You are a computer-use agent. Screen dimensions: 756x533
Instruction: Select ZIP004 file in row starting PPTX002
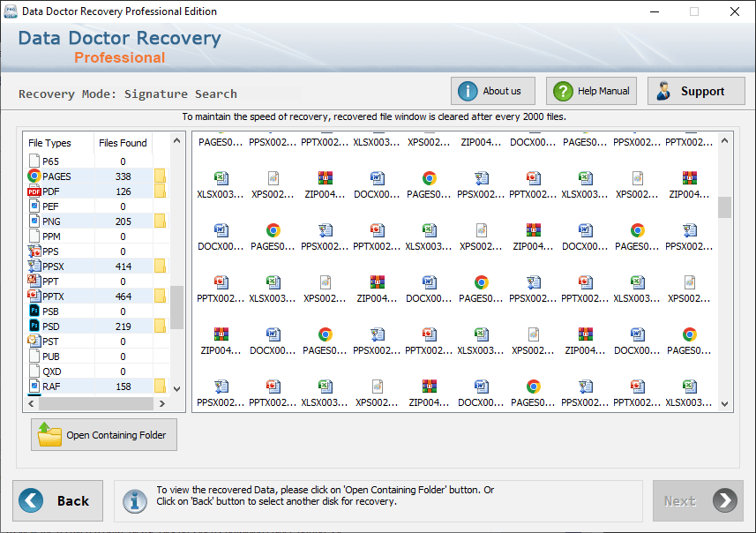point(377,289)
